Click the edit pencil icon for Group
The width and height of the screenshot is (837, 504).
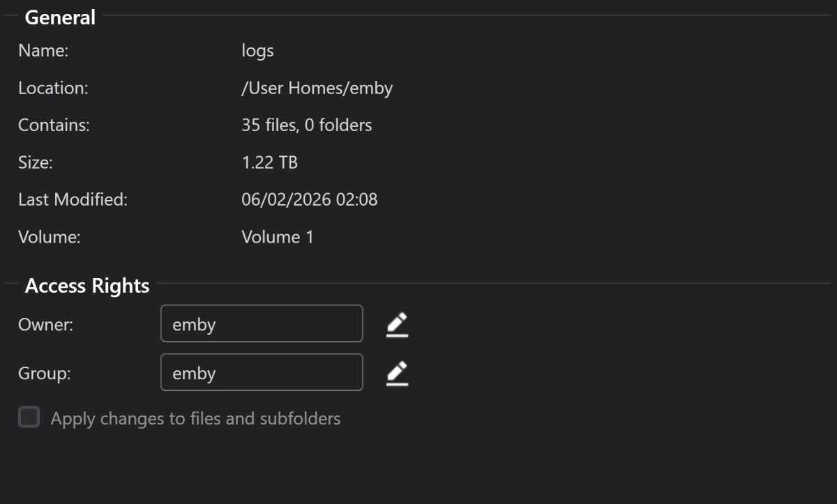click(397, 374)
